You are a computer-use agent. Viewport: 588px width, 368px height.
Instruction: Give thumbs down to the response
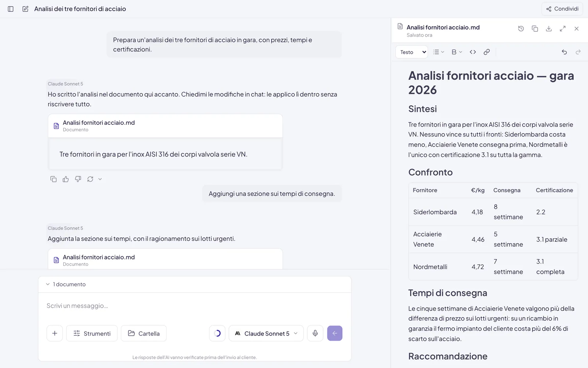(78, 179)
